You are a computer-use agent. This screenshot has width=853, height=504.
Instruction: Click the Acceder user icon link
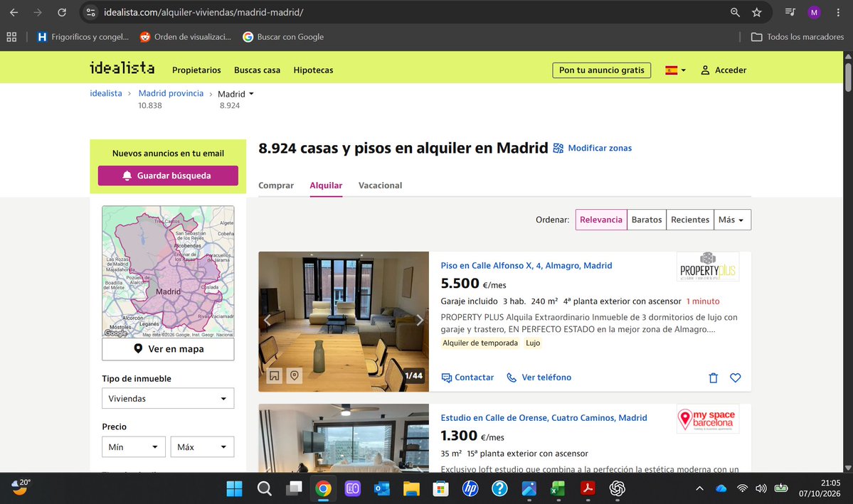[x=723, y=70]
